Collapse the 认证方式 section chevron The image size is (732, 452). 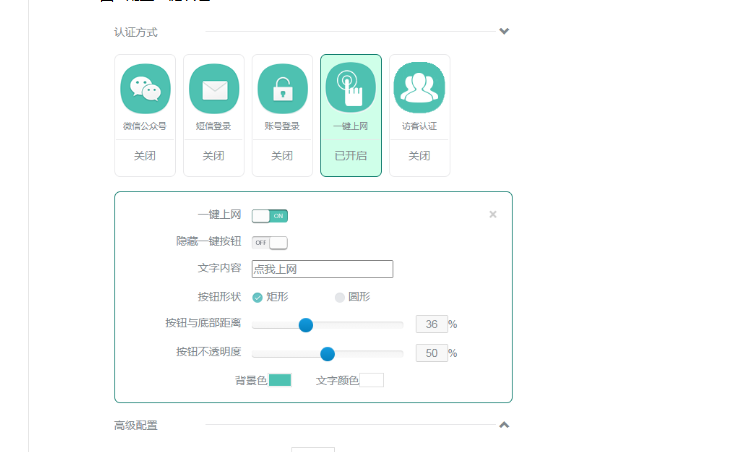(x=504, y=31)
